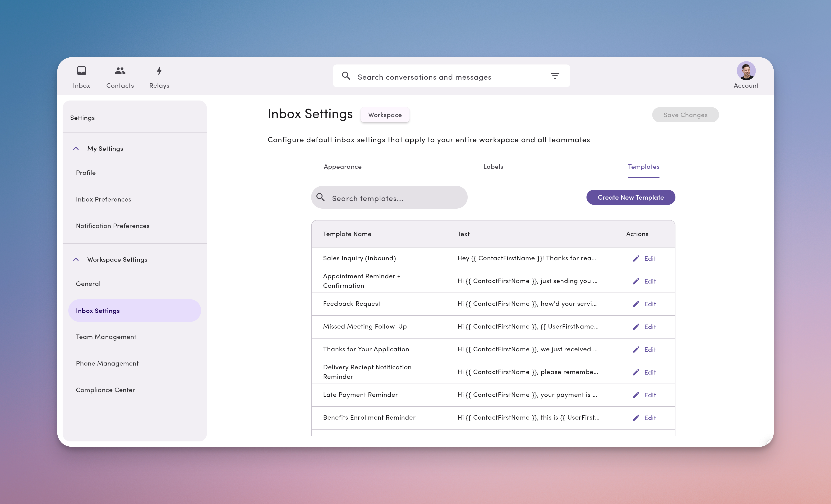Open the Inbox from the top navigation
831x504 pixels.
pyautogui.click(x=81, y=76)
